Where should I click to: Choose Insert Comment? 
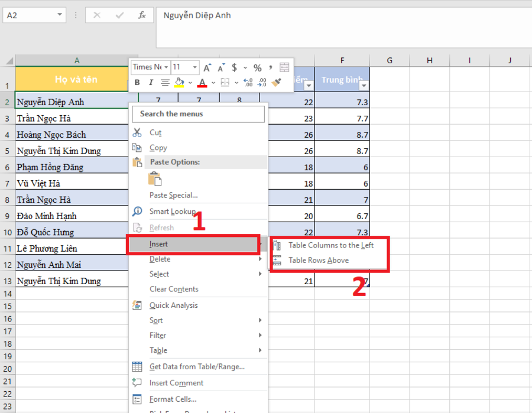tap(198, 383)
